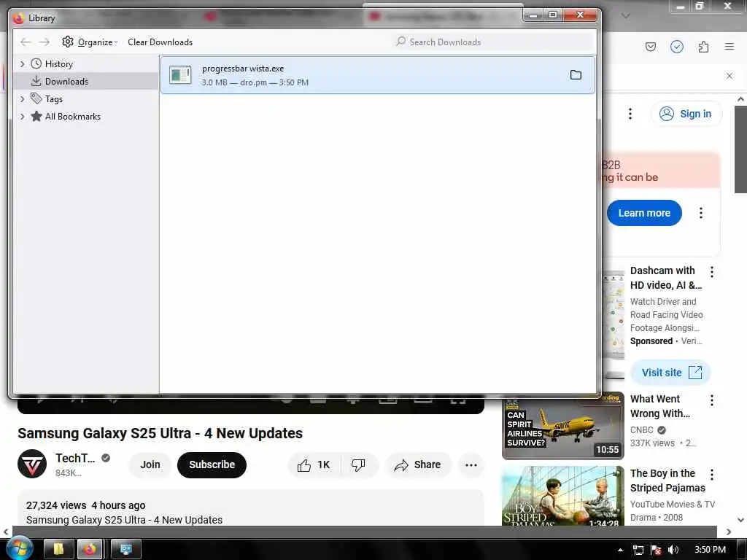The height and width of the screenshot is (560, 747).
Task: Subscribe to the TechT channel
Action: (212, 464)
